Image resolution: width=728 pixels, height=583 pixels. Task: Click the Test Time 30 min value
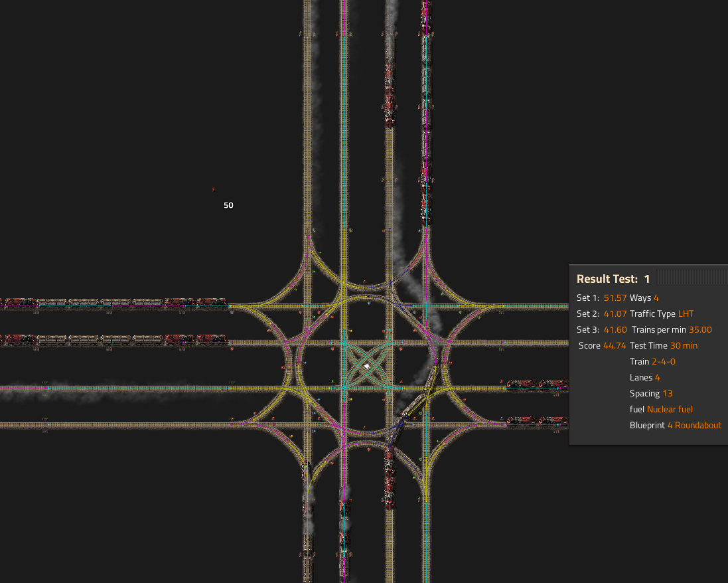[x=684, y=346]
